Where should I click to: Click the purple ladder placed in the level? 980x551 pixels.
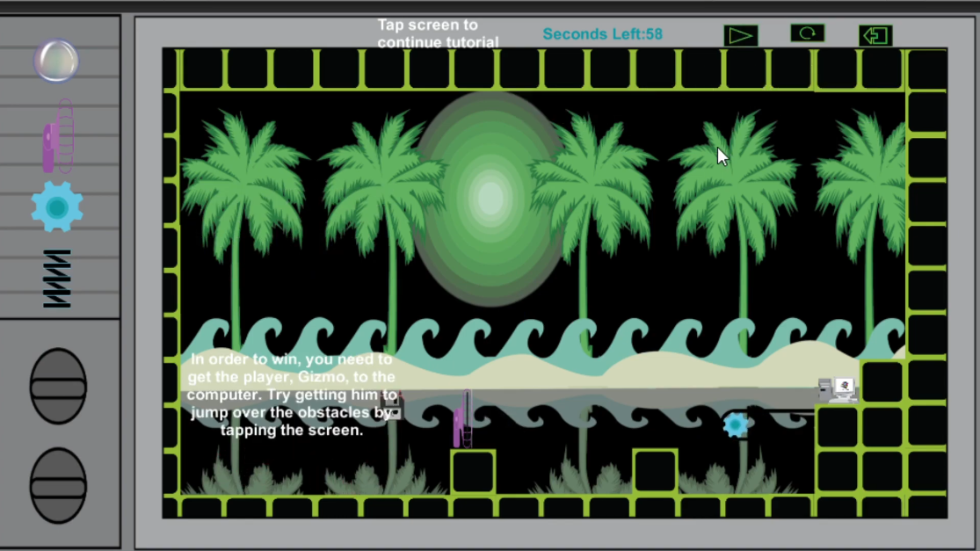(462, 419)
